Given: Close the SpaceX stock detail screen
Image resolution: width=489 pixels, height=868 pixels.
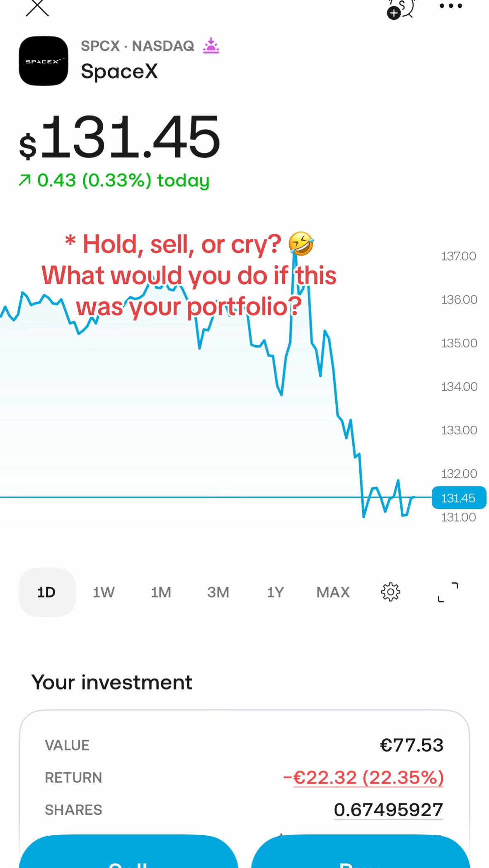Looking at the screenshot, I should tap(37, 7).
